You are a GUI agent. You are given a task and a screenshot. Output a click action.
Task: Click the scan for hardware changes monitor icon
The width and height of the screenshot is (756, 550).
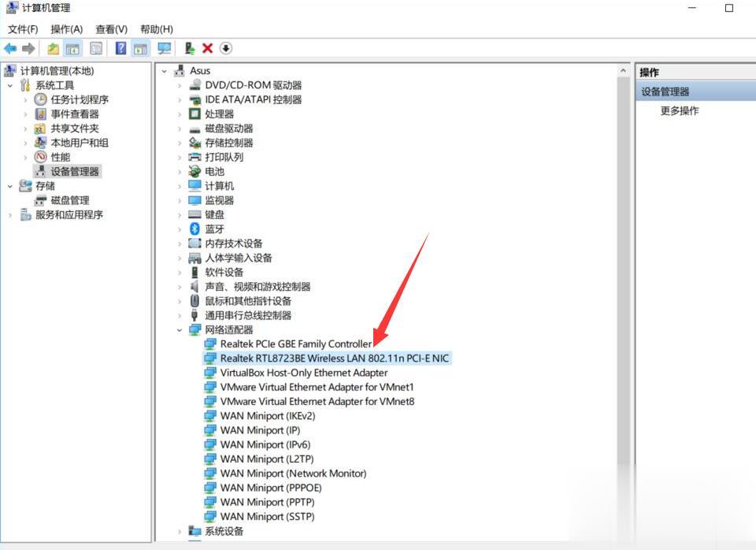coord(165,48)
